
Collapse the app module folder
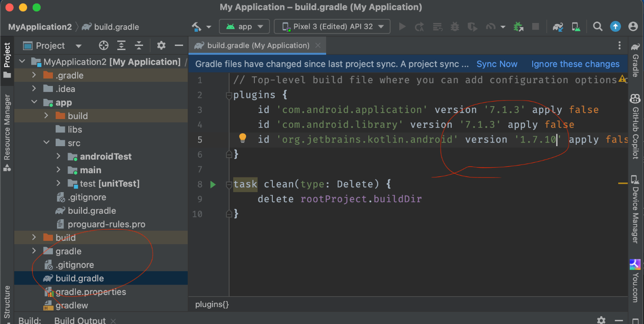tap(34, 102)
